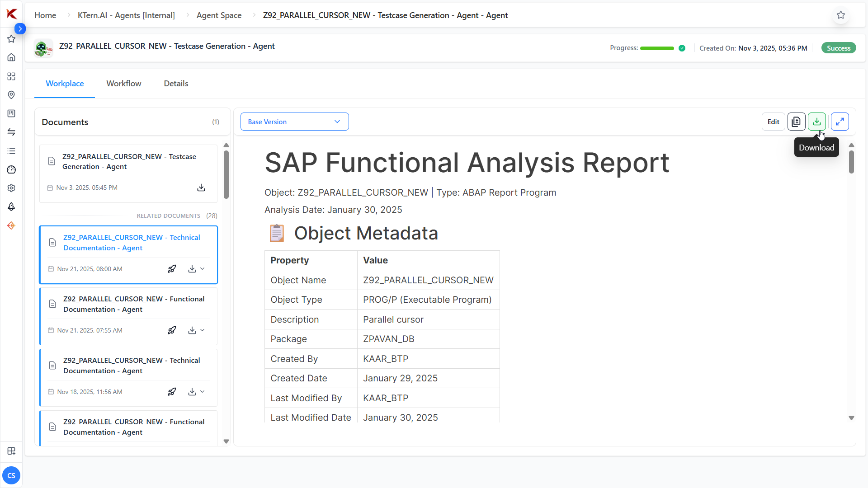Expand download options chevron for Nov 18 document
The width and height of the screenshot is (868, 488).
(x=203, y=392)
